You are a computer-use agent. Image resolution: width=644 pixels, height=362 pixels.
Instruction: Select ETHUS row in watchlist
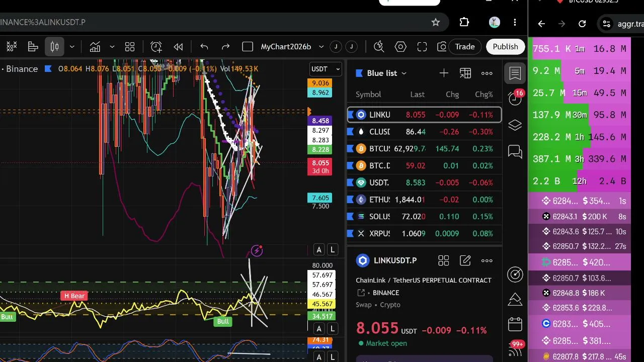click(x=424, y=200)
